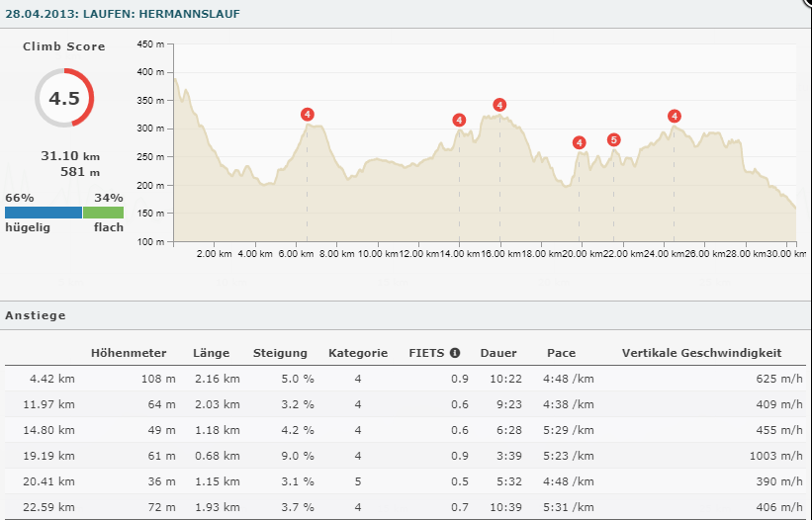The image size is (812, 520).
Task: Click the Vertikale Geschwindigkeit column header
Action: pyautogui.click(x=701, y=353)
